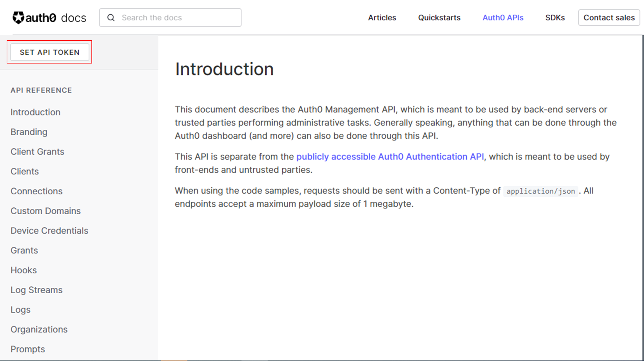
Task: Click the Contact sales button
Action: click(x=609, y=18)
